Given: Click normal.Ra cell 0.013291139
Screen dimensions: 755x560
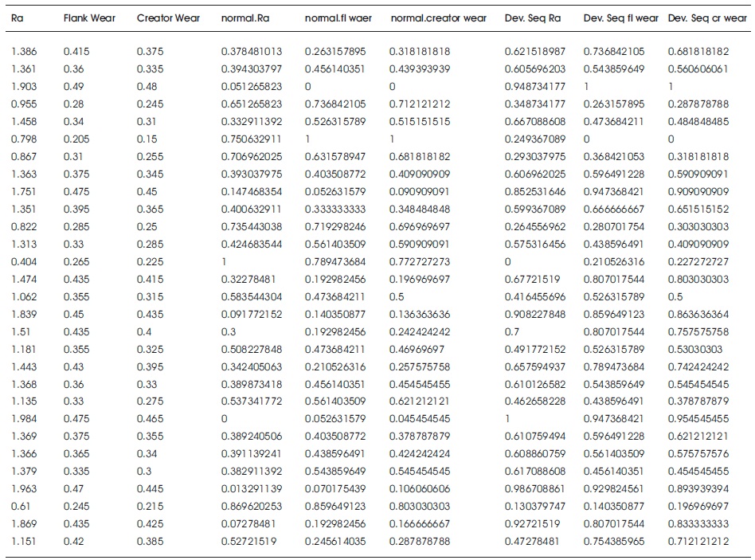Looking at the screenshot, I should click(x=252, y=489).
